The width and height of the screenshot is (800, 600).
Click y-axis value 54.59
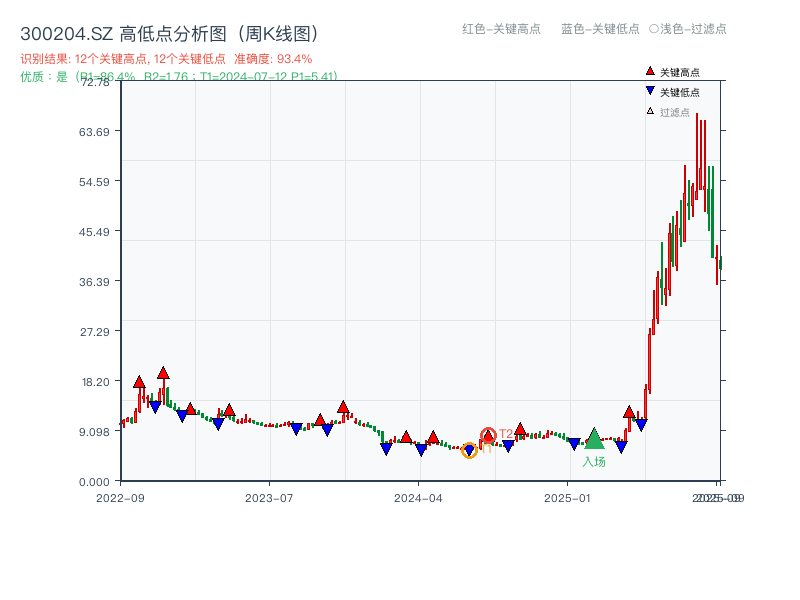94,182
